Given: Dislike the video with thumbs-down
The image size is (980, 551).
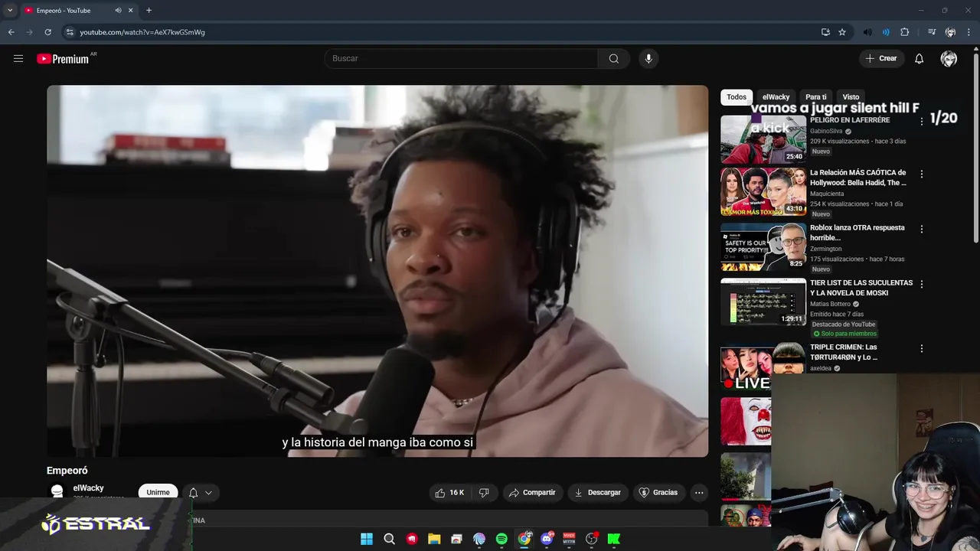Looking at the screenshot, I should (484, 493).
